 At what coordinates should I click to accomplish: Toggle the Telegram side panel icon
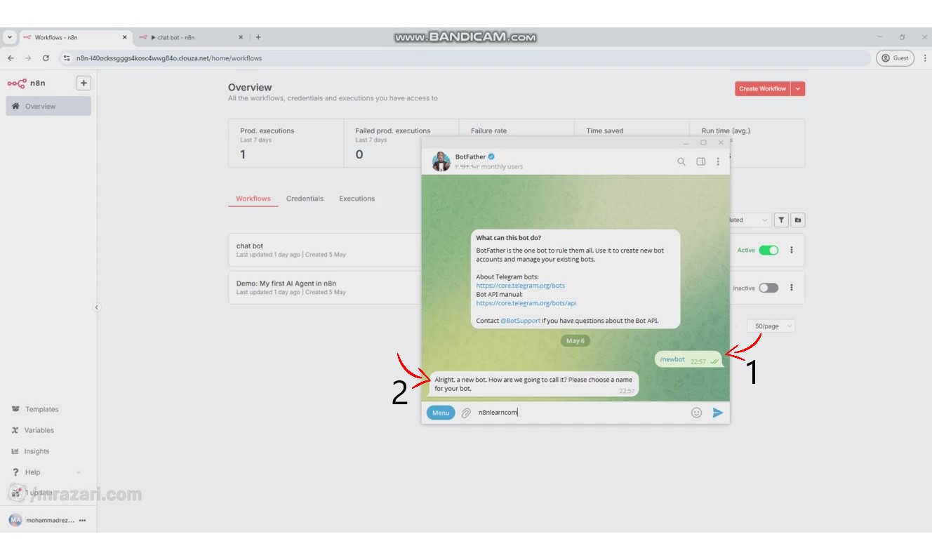tap(700, 161)
